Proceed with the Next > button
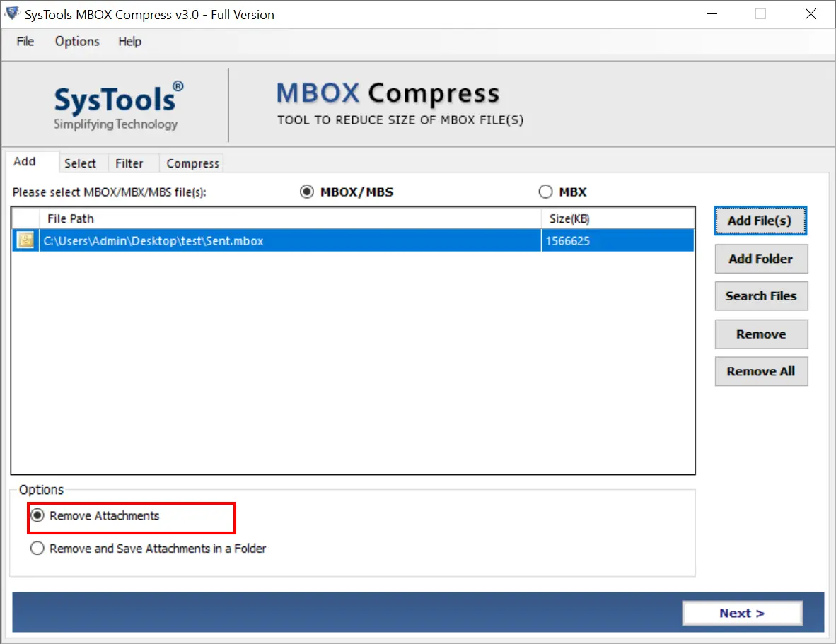836x644 pixels. (x=742, y=613)
